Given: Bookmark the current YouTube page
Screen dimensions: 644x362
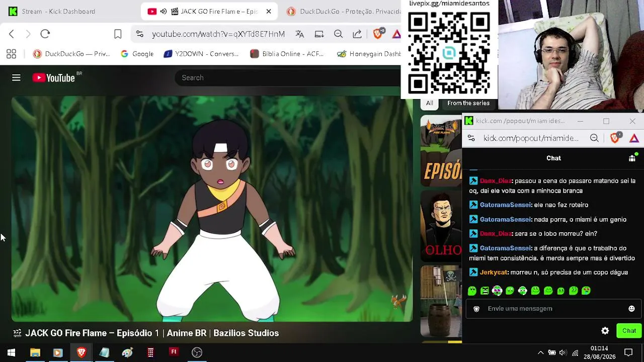Looking at the screenshot, I should 118,34.
